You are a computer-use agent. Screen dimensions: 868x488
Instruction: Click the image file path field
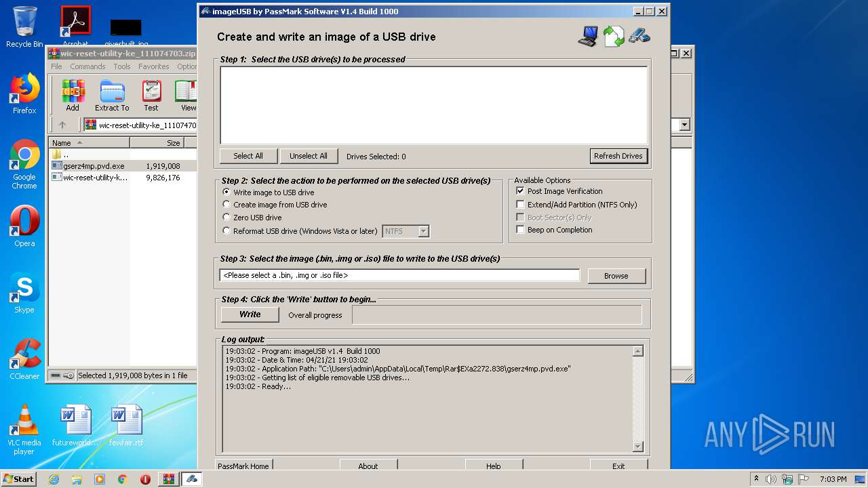400,275
